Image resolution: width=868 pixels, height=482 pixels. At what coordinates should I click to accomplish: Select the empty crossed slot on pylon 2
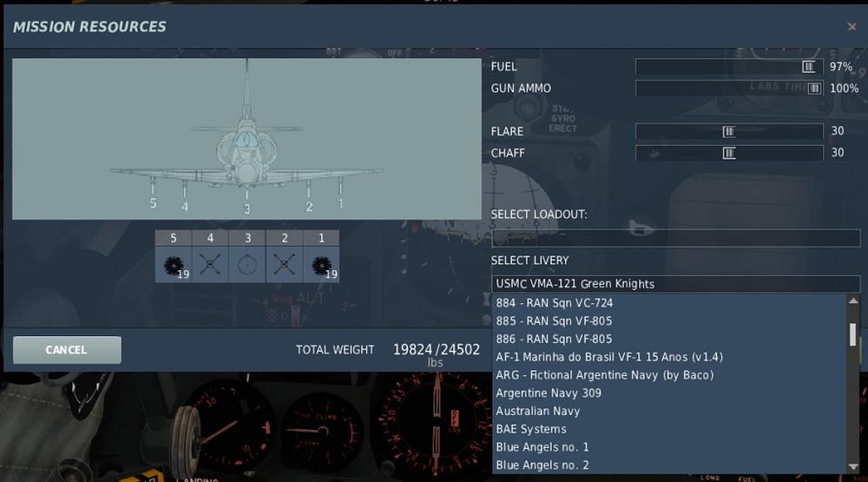284,265
